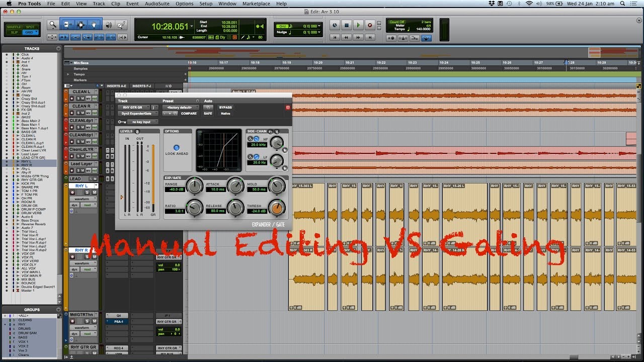Open the Track menu
This screenshot has width=644, height=362.
(x=99, y=4)
